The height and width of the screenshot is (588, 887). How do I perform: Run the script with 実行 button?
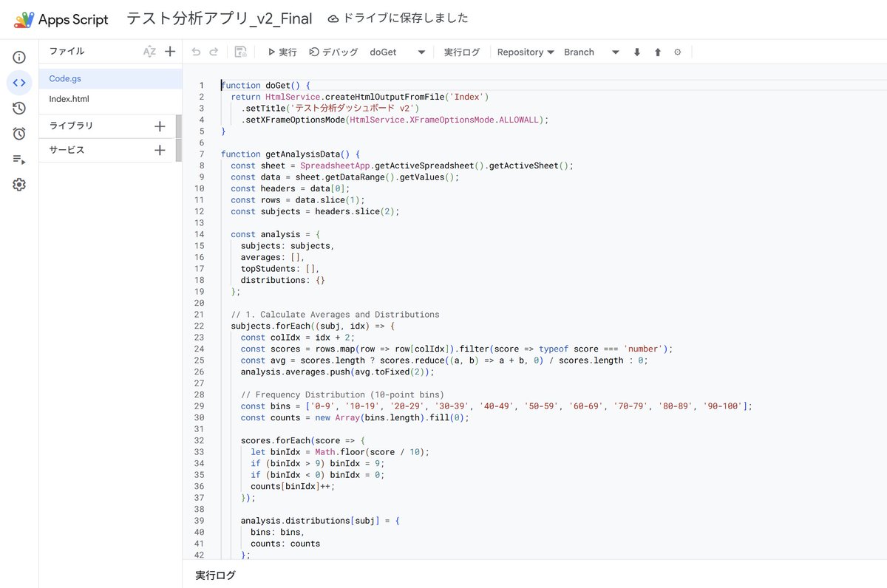pos(282,52)
